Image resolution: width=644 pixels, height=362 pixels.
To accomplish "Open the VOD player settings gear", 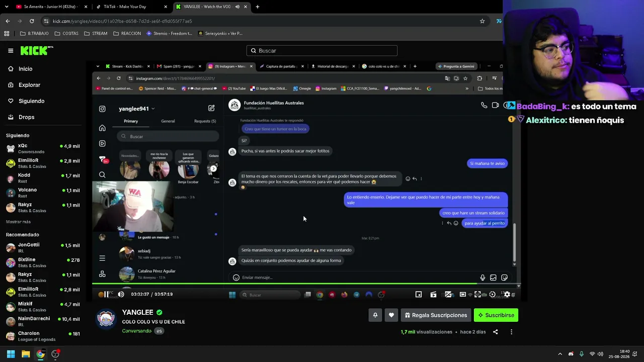I will click(x=507, y=295).
